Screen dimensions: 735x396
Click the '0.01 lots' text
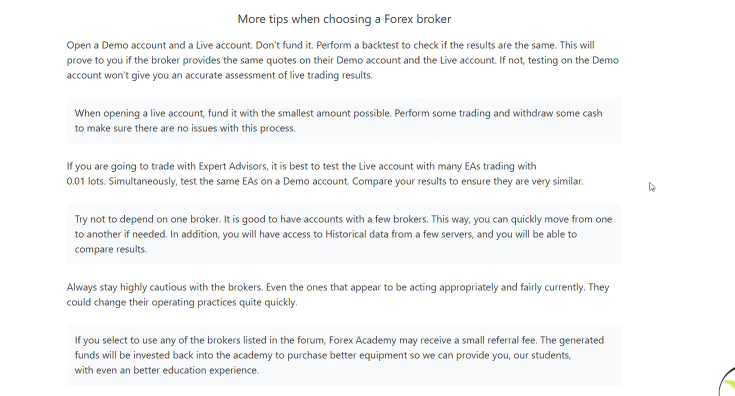[x=85, y=181]
